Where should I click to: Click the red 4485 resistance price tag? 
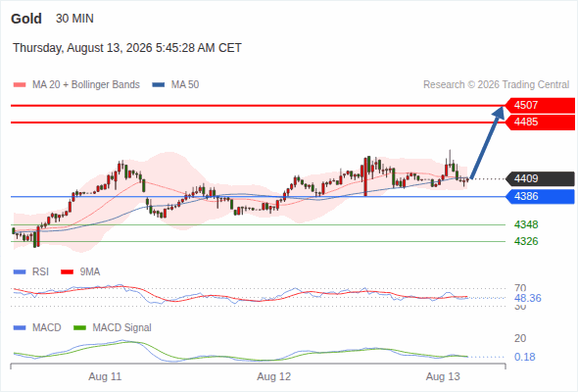[x=540, y=122]
